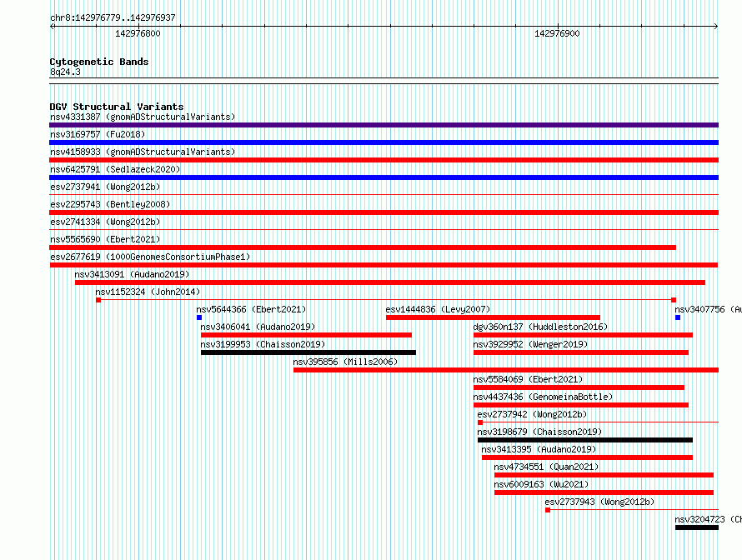Select the red nsv3929952 variant bar
Image resolution: width=742 pixels, height=560 pixels.
[581, 352]
